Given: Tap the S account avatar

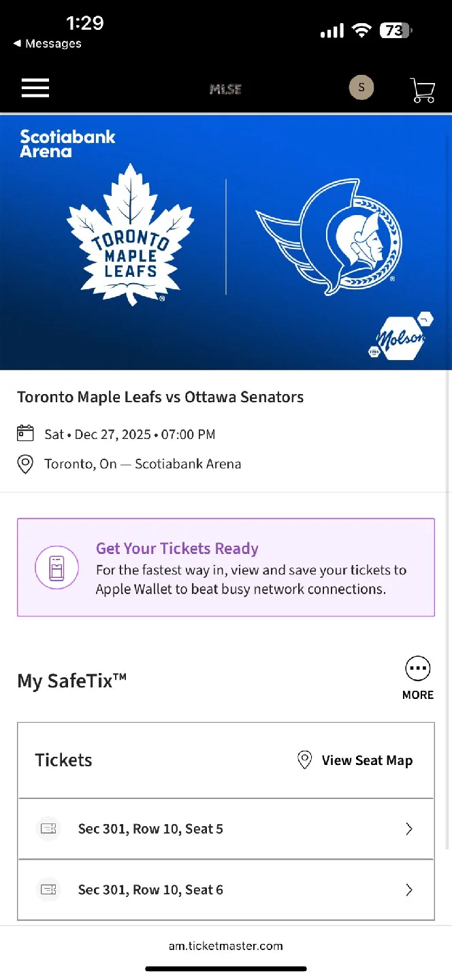Looking at the screenshot, I should (x=361, y=87).
